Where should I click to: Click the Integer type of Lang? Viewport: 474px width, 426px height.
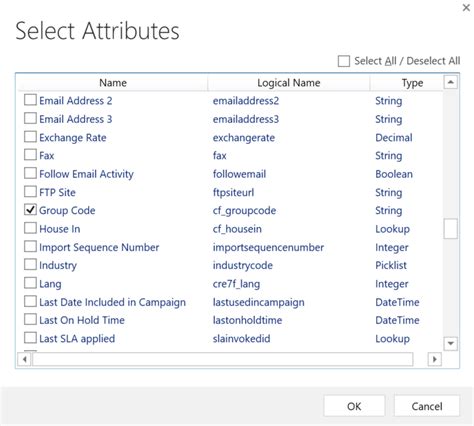pos(392,284)
